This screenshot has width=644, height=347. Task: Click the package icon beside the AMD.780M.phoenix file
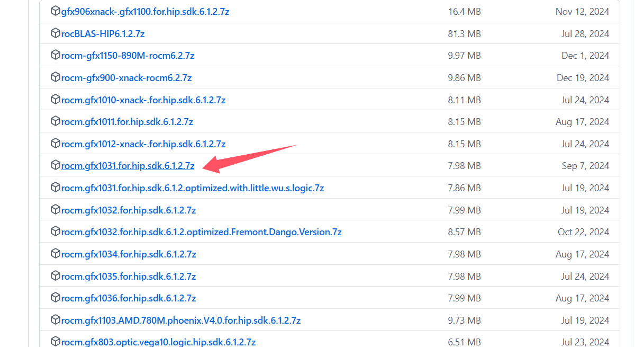[55, 320]
